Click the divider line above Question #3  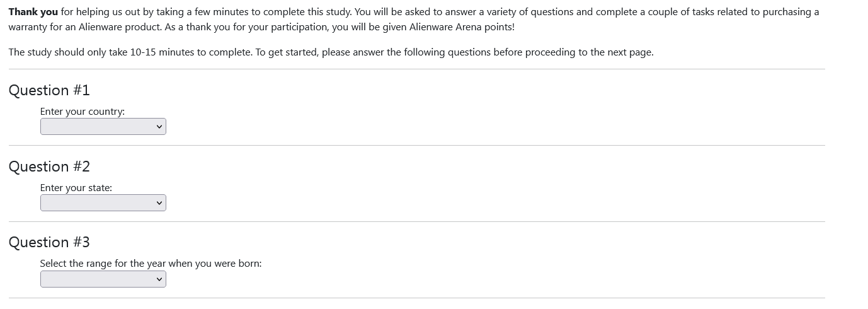tap(416, 222)
